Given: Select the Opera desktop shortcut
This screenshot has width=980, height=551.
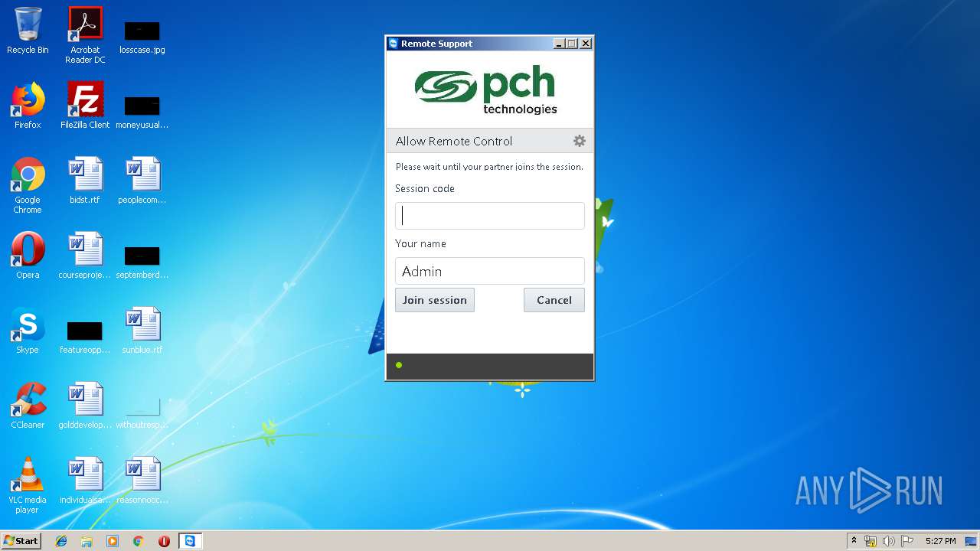Looking at the screenshot, I should point(28,256).
